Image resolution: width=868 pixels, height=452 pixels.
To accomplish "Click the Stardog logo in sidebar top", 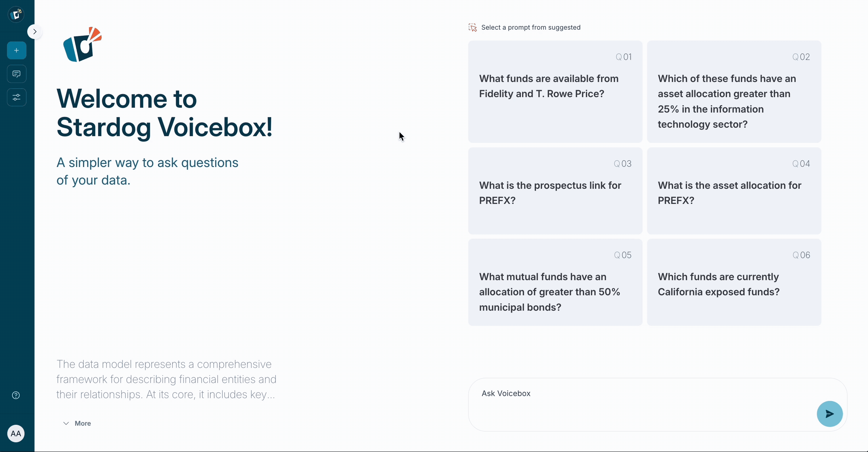I will 16,15.
